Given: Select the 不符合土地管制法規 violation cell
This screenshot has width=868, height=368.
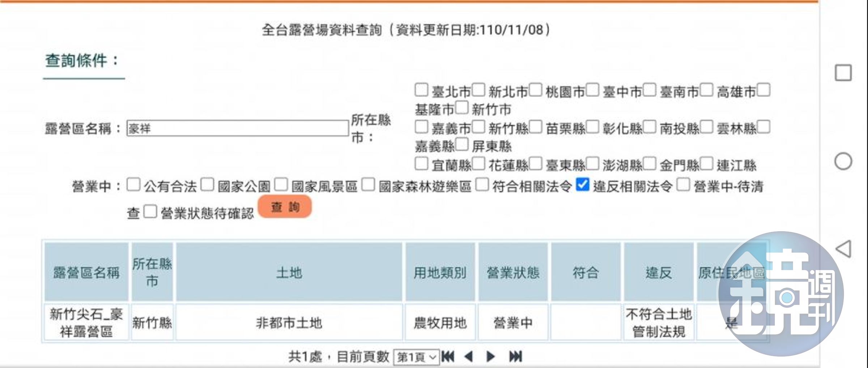Looking at the screenshot, I should 659,322.
